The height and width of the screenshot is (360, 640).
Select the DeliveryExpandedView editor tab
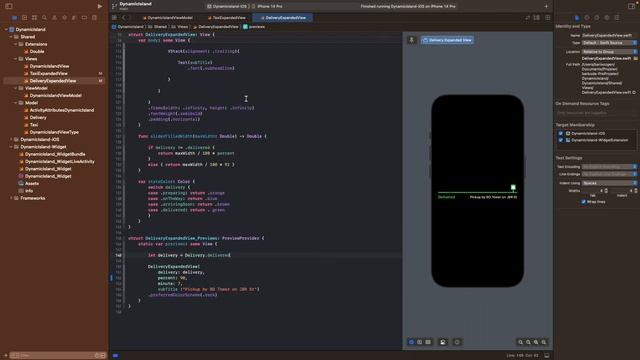[283, 18]
